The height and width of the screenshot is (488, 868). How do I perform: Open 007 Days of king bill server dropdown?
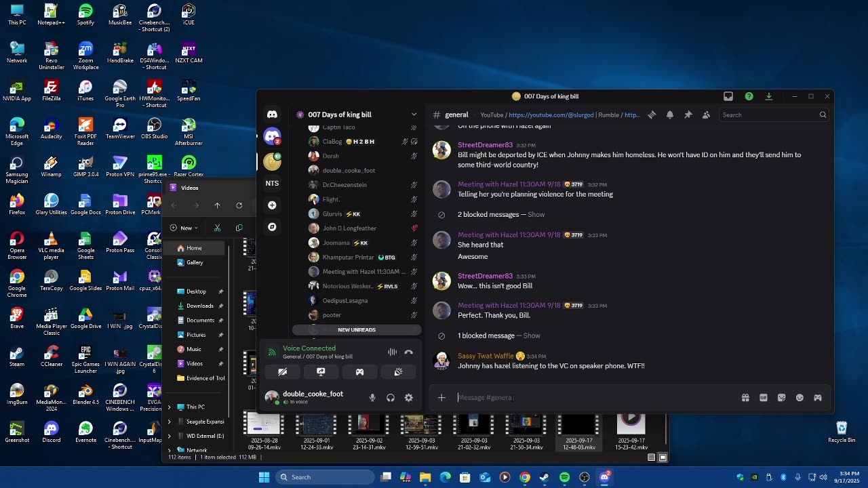pos(414,115)
